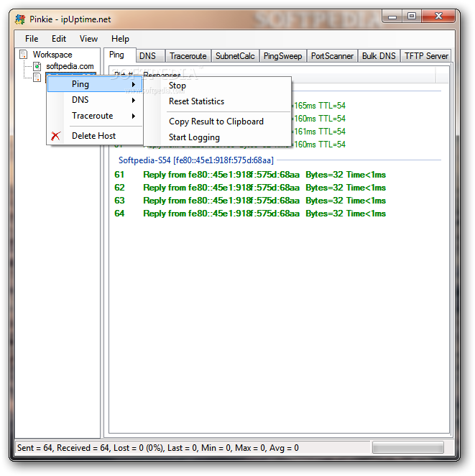Screen dimensions: 475x476
Task: Select the Ping tab
Action: click(120, 55)
